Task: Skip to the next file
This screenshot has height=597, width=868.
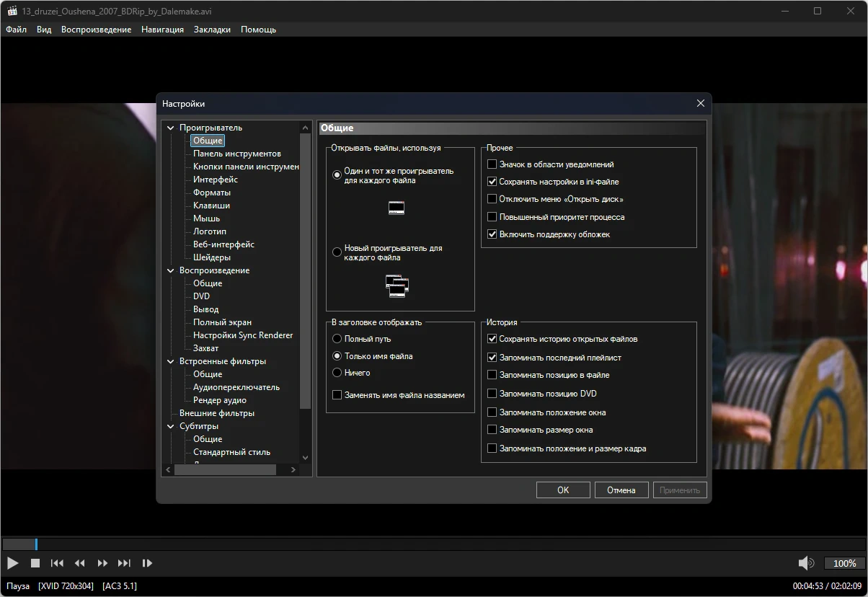Action: tap(124, 563)
